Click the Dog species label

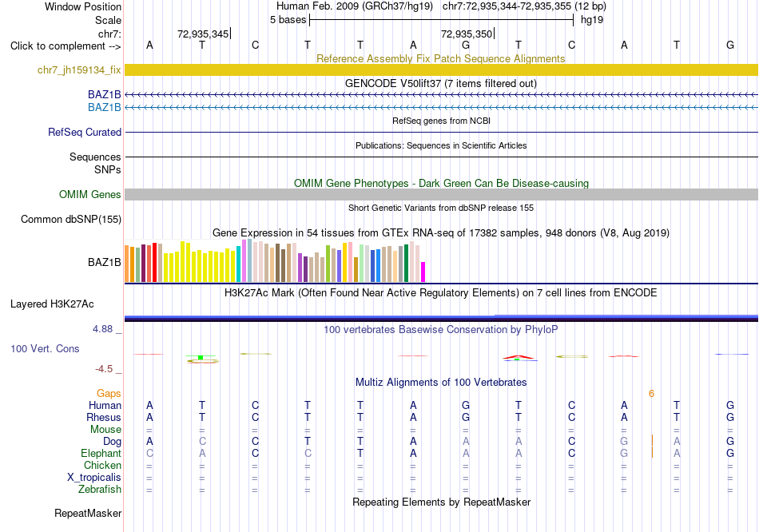click(112, 441)
